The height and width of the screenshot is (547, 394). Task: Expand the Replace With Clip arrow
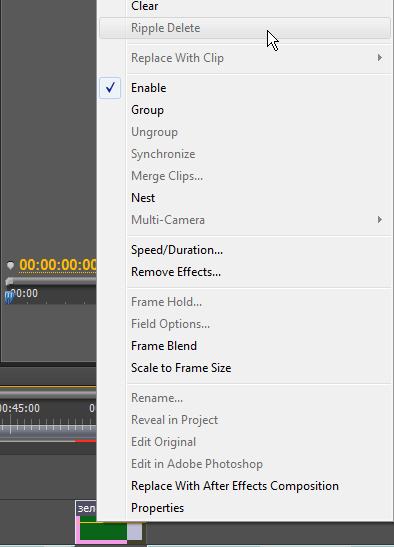pyautogui.click(x=380, y=58)
